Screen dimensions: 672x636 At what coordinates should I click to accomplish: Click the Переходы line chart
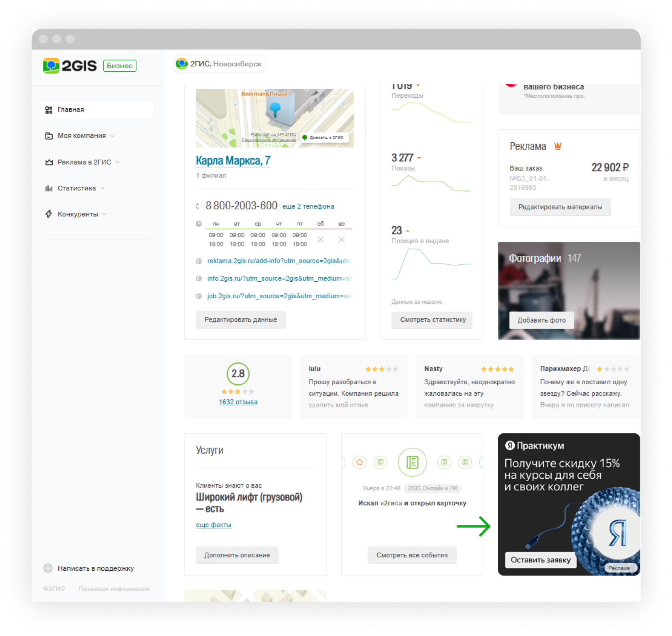431,113
